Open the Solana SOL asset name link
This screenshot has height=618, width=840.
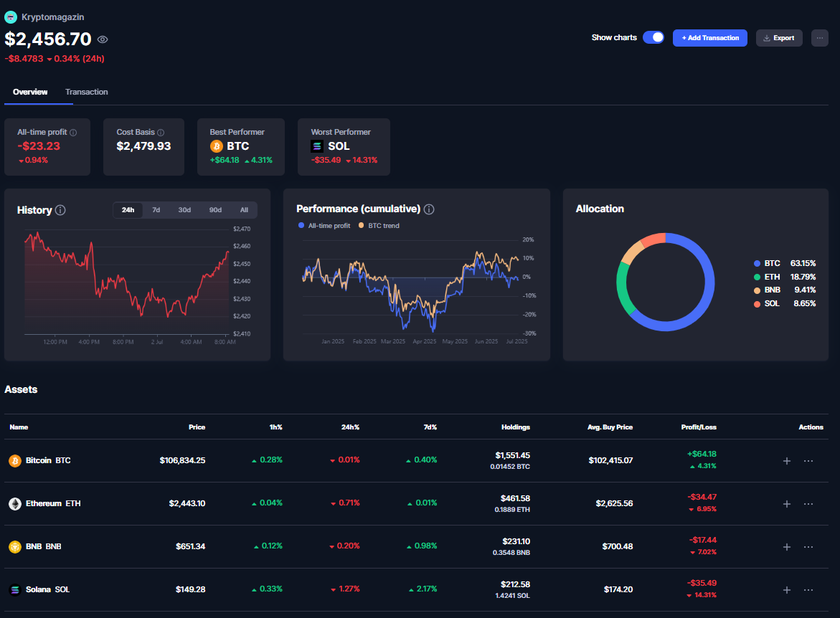[x=47, y=589]
